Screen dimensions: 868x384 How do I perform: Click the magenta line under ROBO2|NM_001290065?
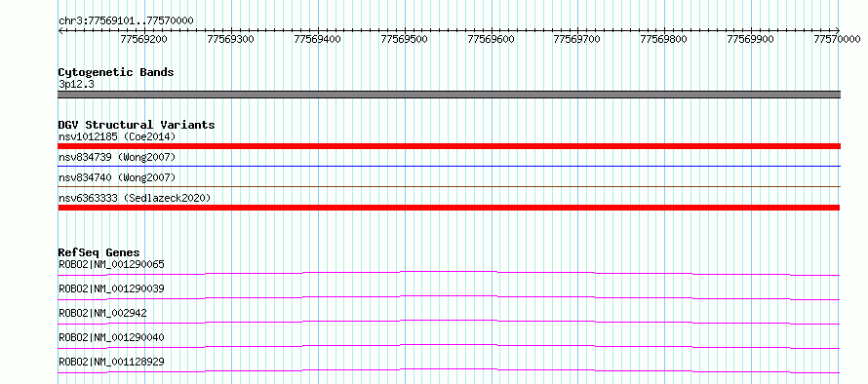click(x=449, y=273)
